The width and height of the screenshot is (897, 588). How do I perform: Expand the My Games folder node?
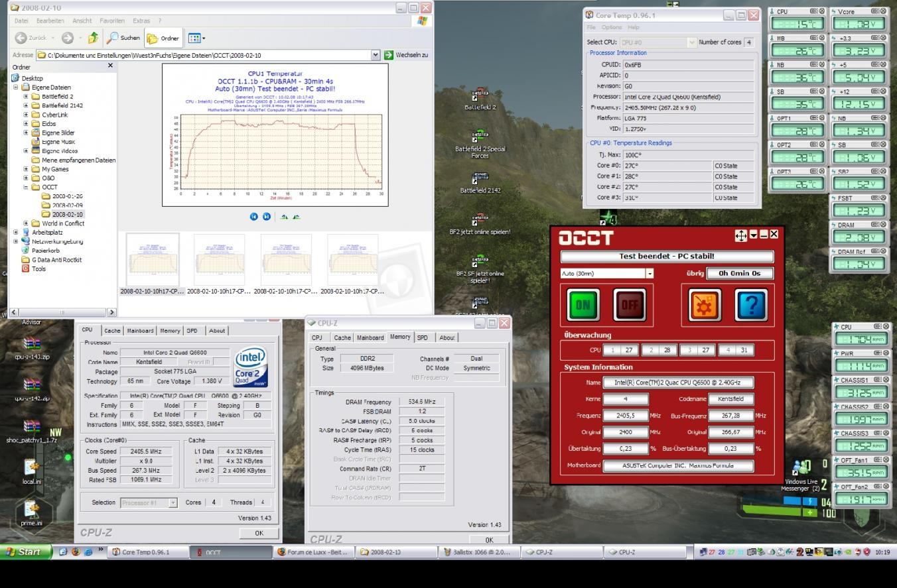(x=26, y=169)
